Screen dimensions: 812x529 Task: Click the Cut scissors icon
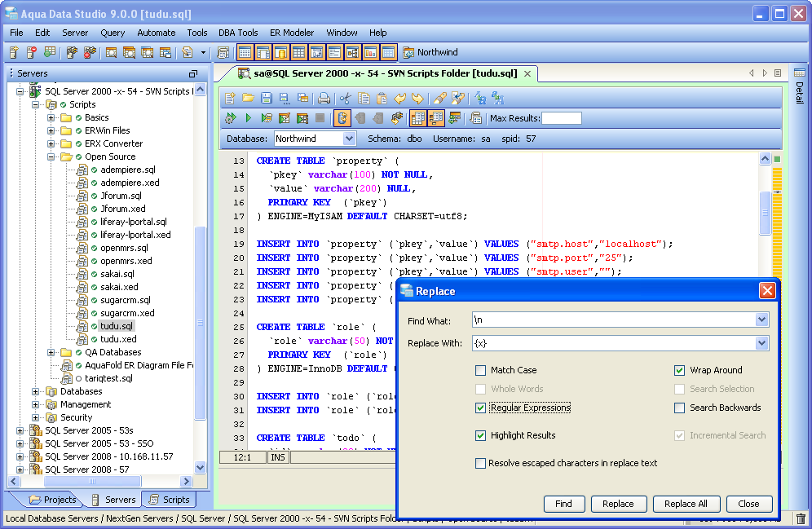pyautogui.click(x=346, y=99)
